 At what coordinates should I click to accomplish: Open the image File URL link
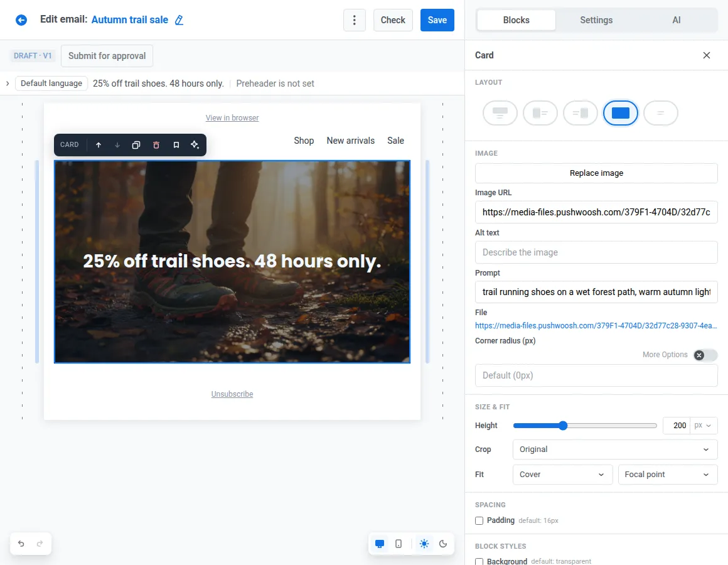click(x=596, y=325)
